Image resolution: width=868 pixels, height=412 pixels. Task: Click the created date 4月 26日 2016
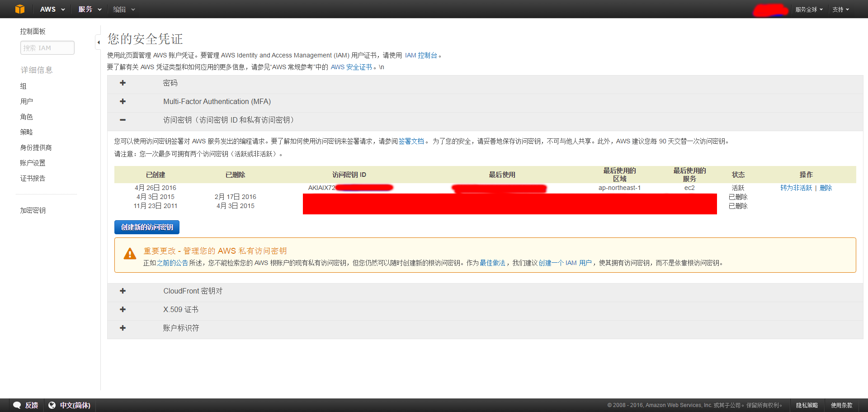coord(156,188)
